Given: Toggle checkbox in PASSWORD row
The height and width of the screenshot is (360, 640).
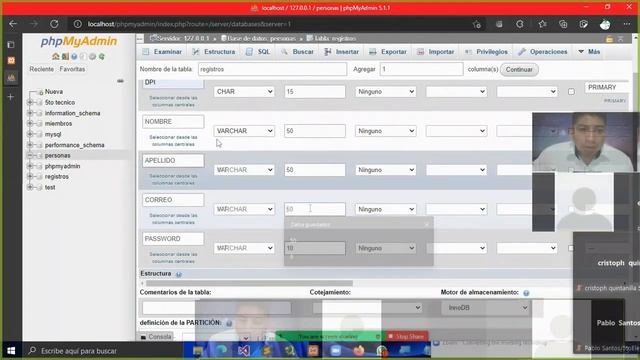Looking at the screenshot, I should click(571, 248).
